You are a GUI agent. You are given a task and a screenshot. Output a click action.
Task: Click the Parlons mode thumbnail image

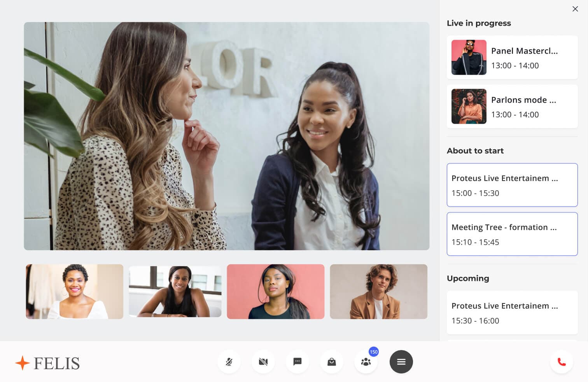click(469, 107)
